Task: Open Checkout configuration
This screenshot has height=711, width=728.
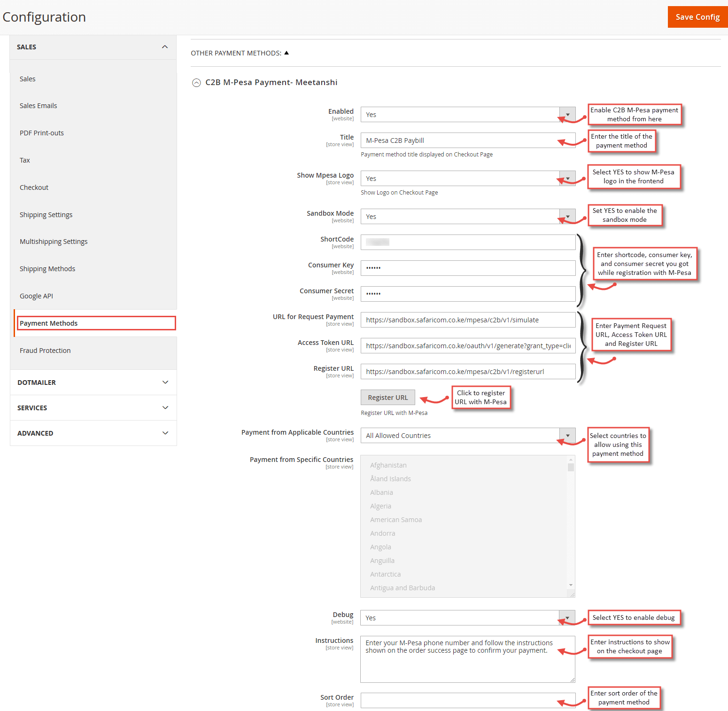Action: 34,188
